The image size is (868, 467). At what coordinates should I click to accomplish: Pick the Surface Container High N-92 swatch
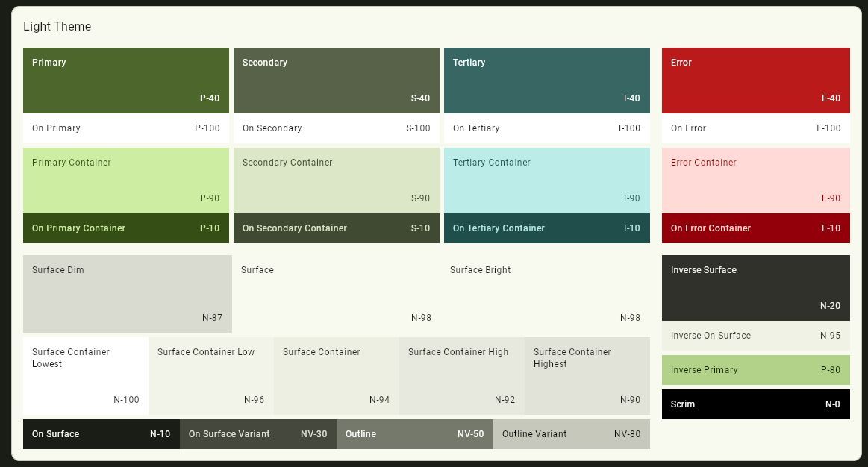462,376
